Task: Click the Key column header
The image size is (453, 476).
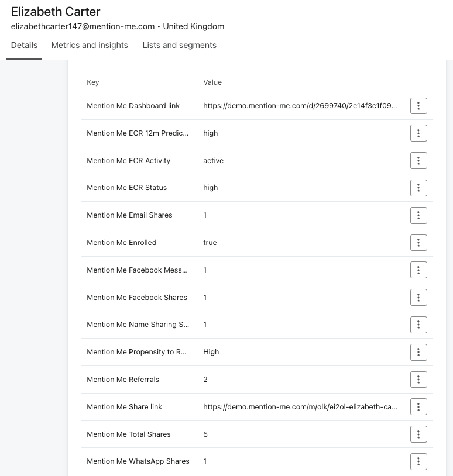Action: pos(93,82)
